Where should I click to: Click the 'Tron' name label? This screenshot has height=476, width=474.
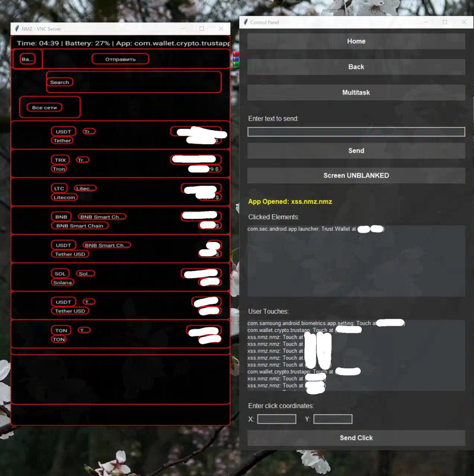pos(59,169)
